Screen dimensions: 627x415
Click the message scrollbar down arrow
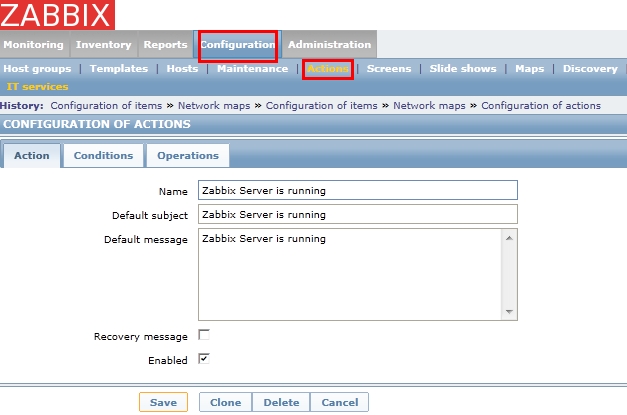pyautogui.click(x=509, y=311)
